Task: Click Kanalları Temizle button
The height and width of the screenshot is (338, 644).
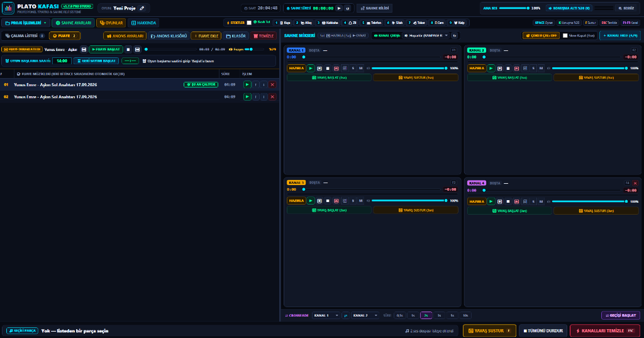Action: pos(605,330)
